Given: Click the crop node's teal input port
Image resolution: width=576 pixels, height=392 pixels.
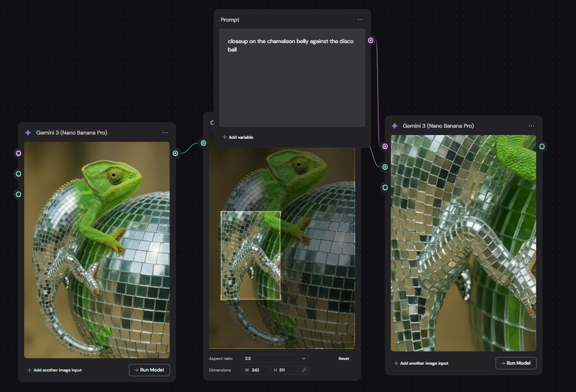Looking at the screenshot, I should coord(204,143).
